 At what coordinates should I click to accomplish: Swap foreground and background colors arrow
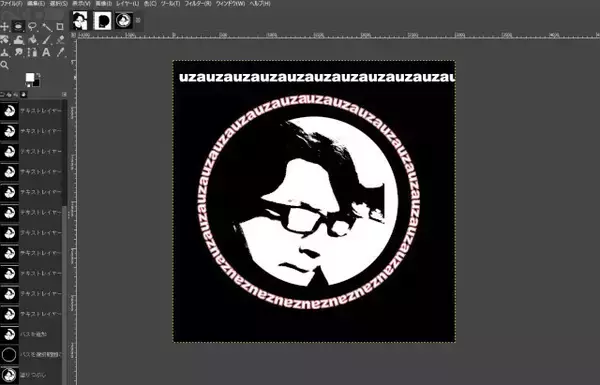click(x=38, y=75)
